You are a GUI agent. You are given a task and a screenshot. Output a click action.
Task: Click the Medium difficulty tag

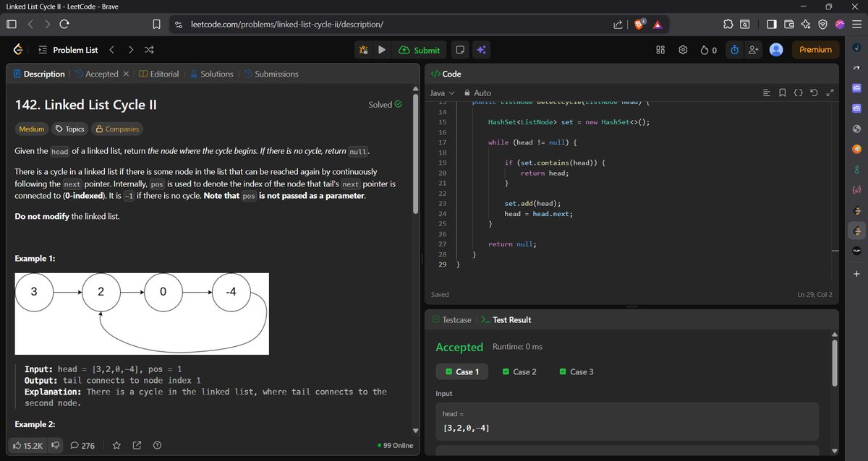click(32, 129)
